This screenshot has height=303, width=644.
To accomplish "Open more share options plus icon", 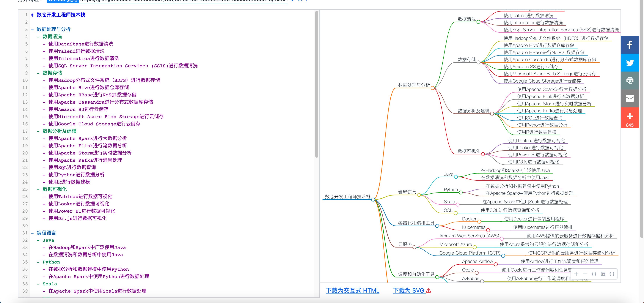I will [x=629, y=116].
